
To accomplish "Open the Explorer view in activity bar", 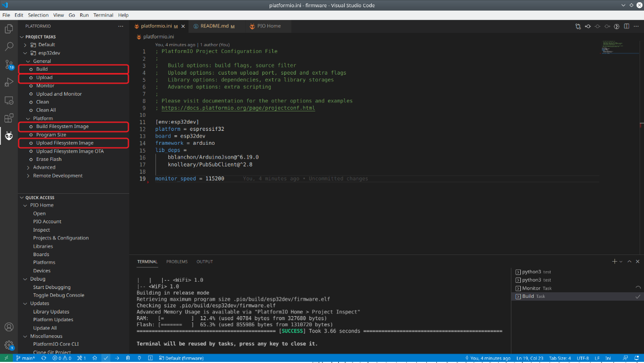I will pyautogui.click(x=8, y=29).
